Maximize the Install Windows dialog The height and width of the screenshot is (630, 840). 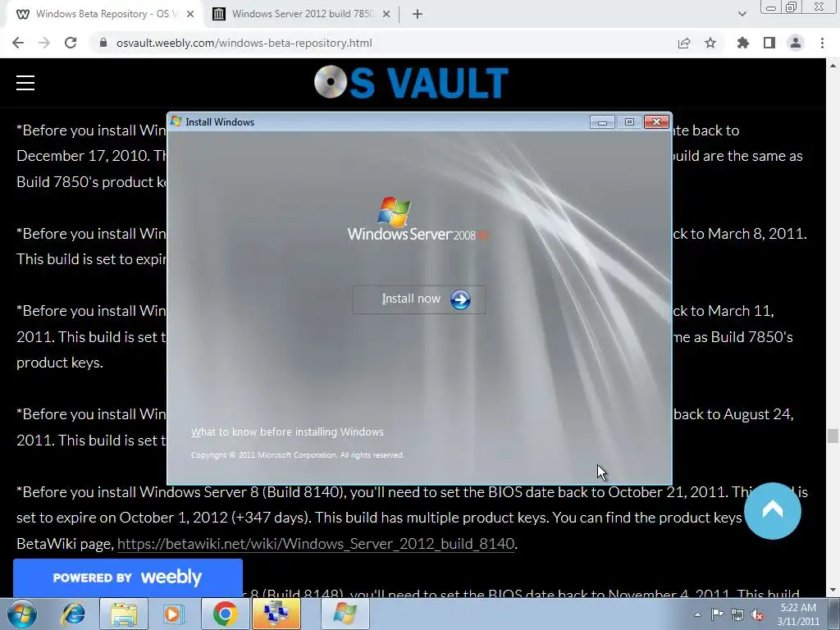pos(629,122)
